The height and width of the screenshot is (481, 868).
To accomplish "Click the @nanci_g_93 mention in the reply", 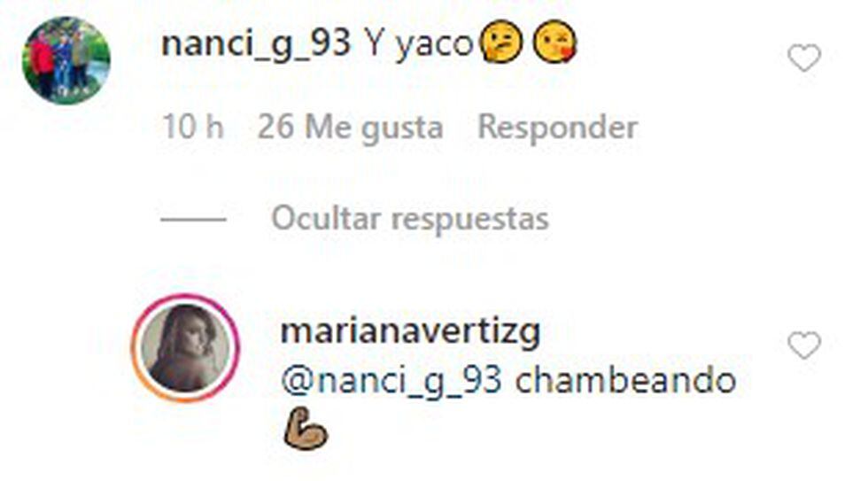I will [391, 382].
